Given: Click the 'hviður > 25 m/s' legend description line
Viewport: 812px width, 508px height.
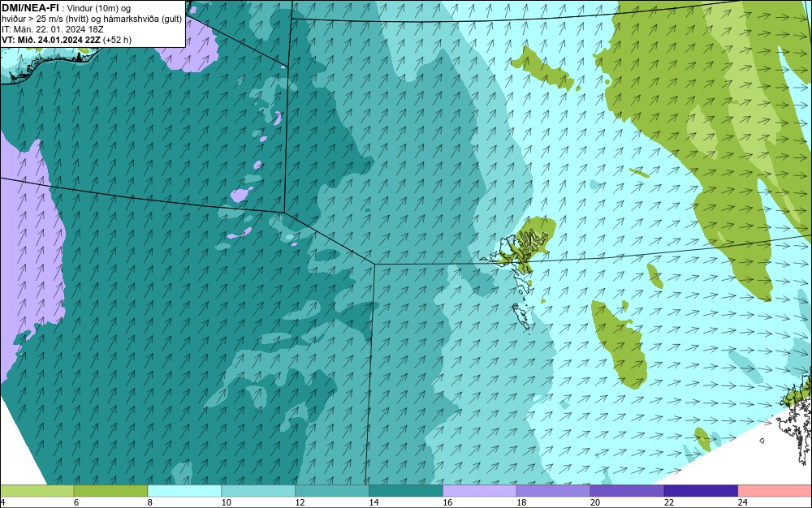Looking at the screenshot, I should 93,19.
